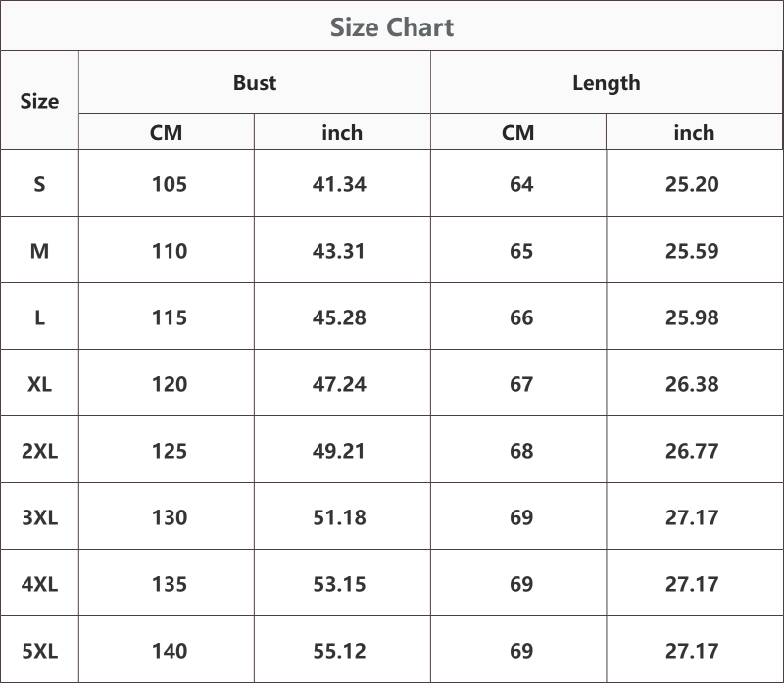Viewport: 784px width, 683px height.
Task: Click length value 64 cm
Action: point(521,184)
